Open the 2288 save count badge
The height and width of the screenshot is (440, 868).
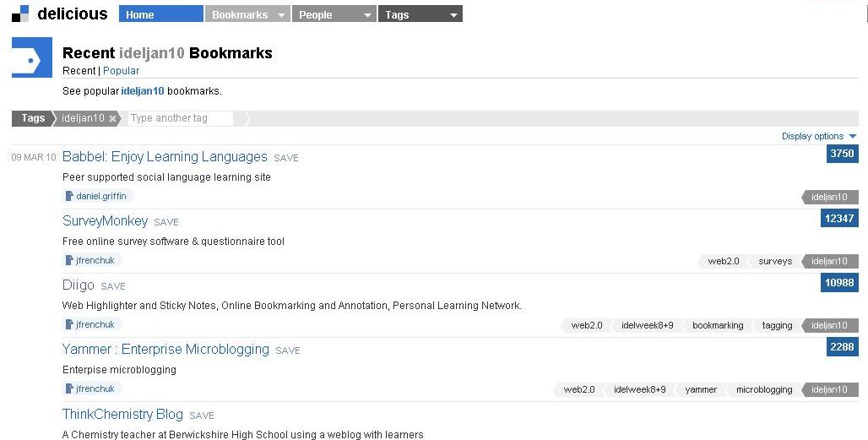tap(842, 346)
